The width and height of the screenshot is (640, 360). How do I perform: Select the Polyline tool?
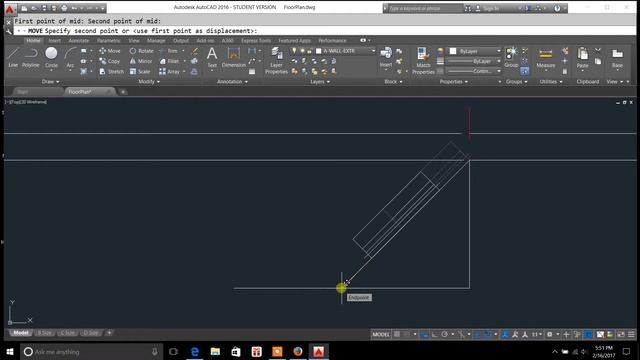tap(31, 57)
